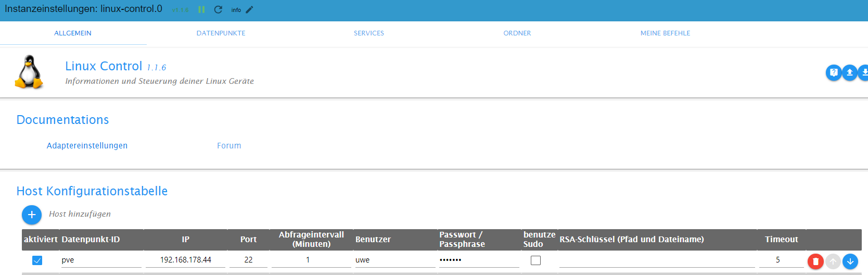Open the Adaptereinstellungen documentation link
868x275 pixels.
click(87, 146)
